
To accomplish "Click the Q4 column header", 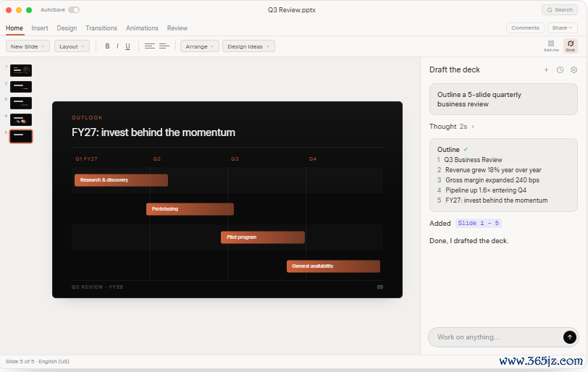I will coord(313,158).
